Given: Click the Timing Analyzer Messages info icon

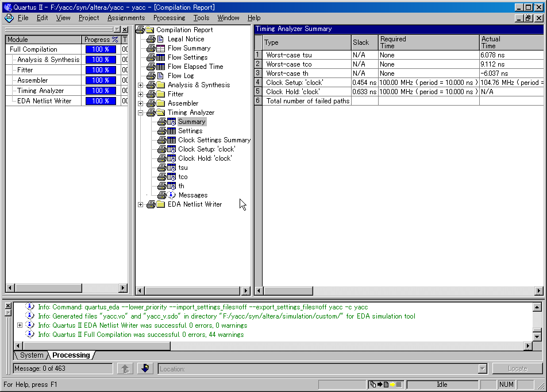Looking at the screenshot, I should [172, 195].
